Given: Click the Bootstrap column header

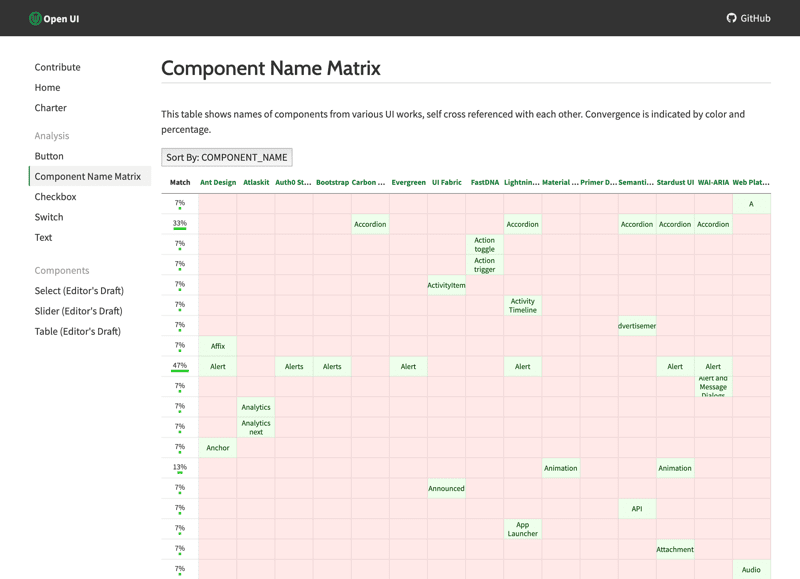Looking at the screenshot, I should point(332,182).
